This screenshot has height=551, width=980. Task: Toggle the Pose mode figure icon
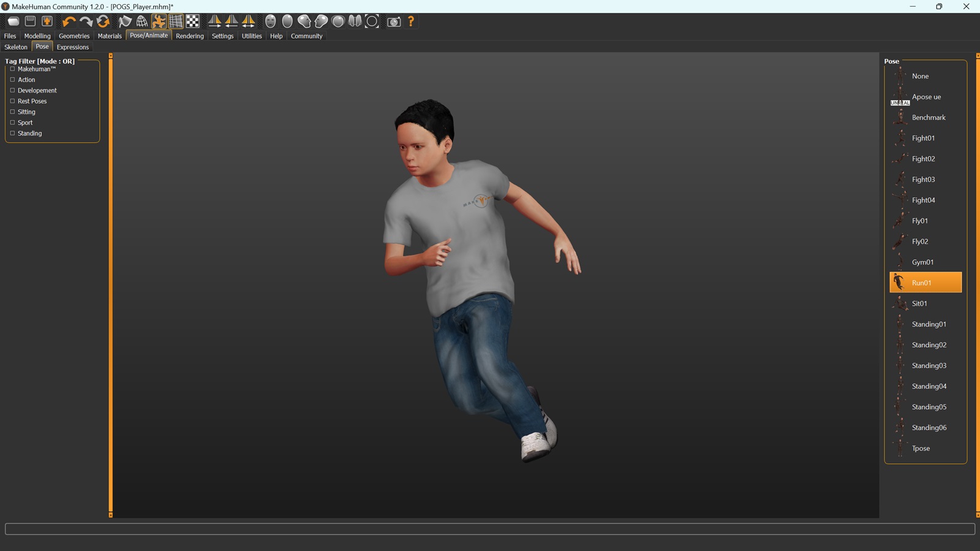159,21
